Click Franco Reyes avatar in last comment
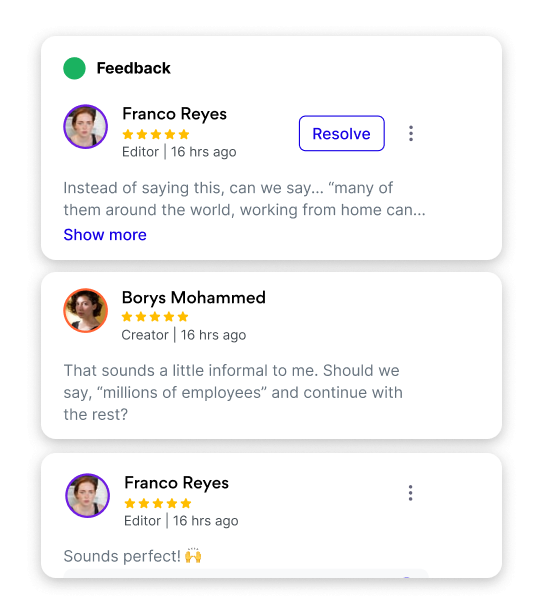This screenshot has width=541, height=612. click(87, 496)
